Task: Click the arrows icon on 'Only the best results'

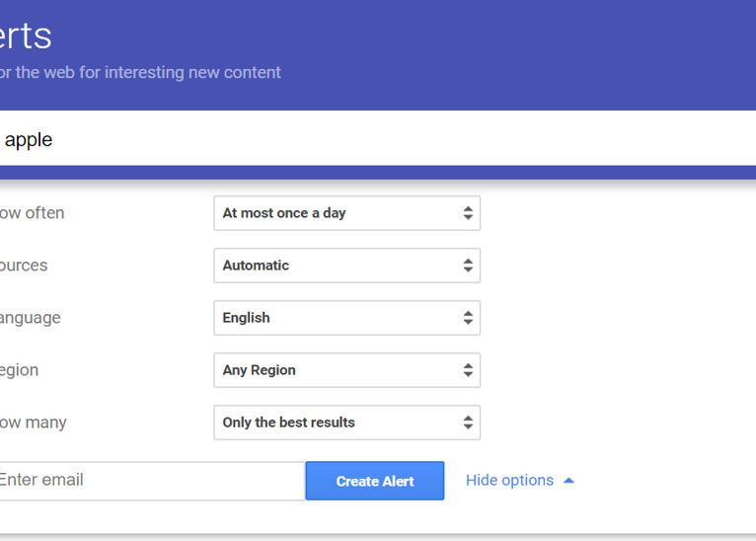Action: coord(468,423)
